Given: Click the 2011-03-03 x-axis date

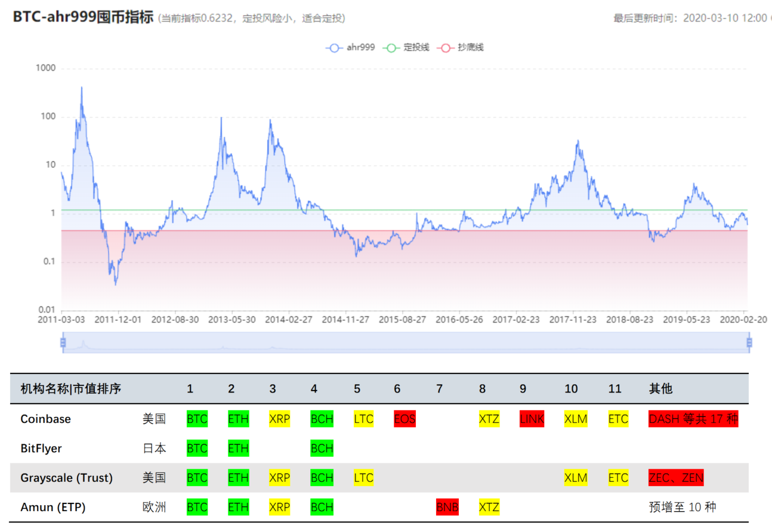Looking at the screenshot, I should (x=61, y=320).
